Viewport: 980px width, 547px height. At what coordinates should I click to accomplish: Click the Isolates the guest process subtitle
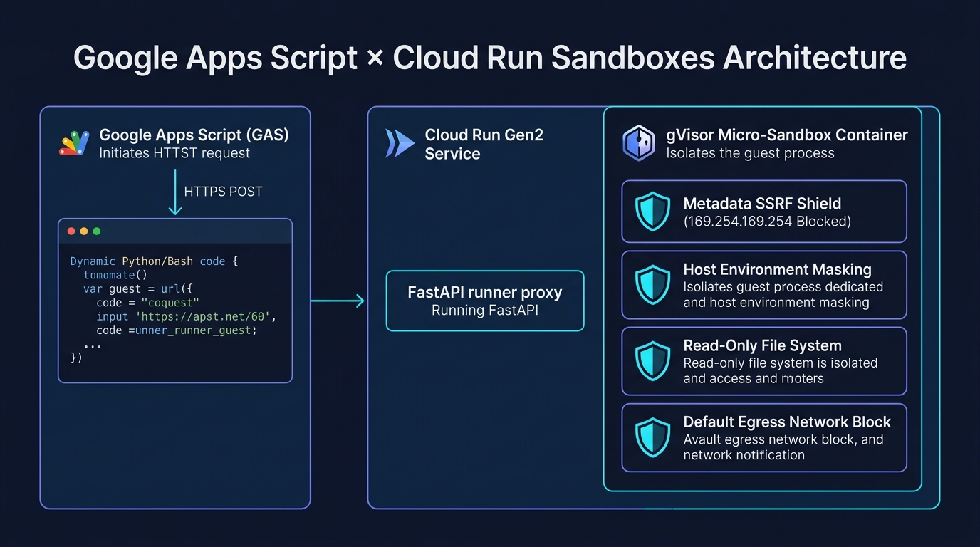click(x=750, y=154)
